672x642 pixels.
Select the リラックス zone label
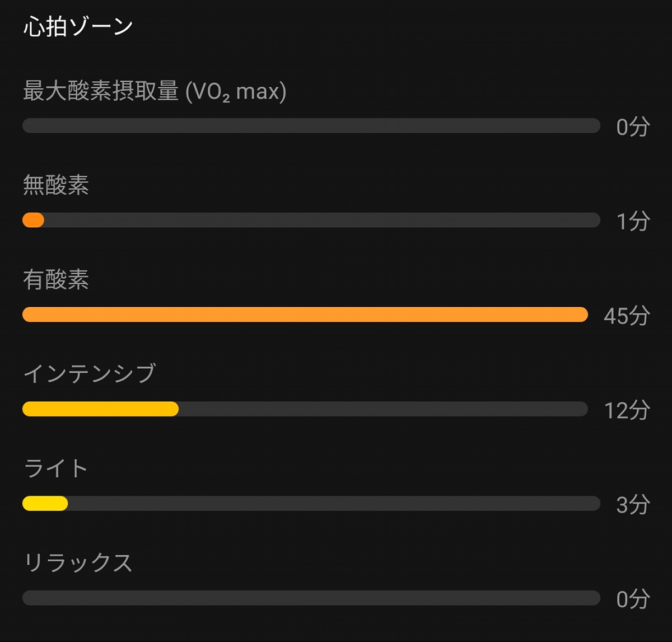click(78, 563)
